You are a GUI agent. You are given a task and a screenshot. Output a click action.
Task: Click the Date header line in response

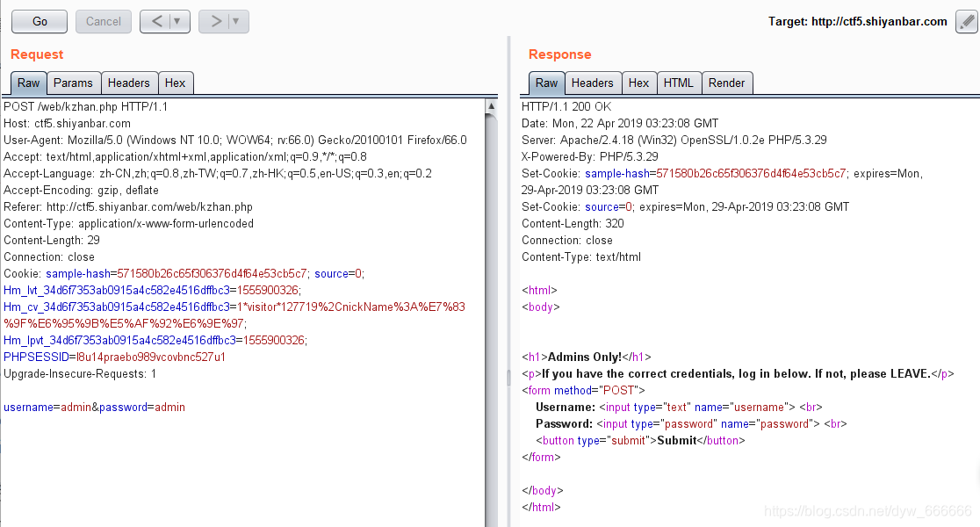(x=620, y=124)
